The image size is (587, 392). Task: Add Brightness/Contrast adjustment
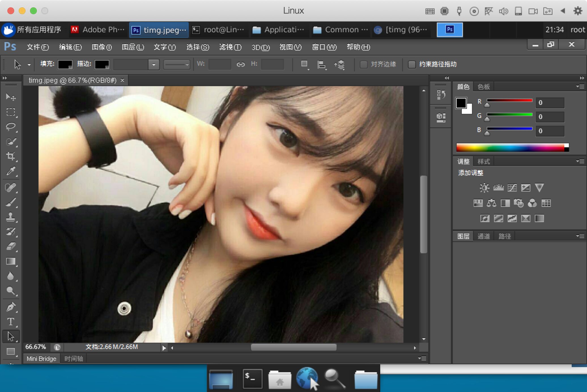[x=484, y=188]
